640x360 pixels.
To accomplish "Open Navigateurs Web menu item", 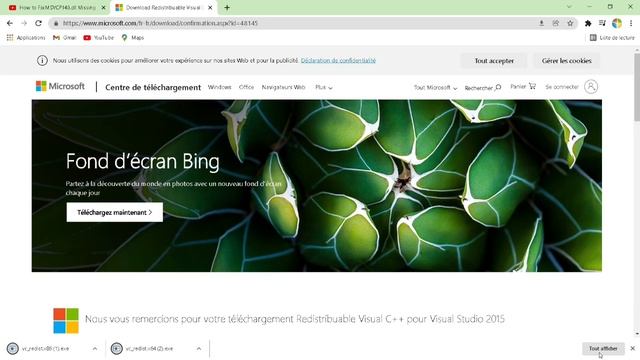I will click(283, 87).
